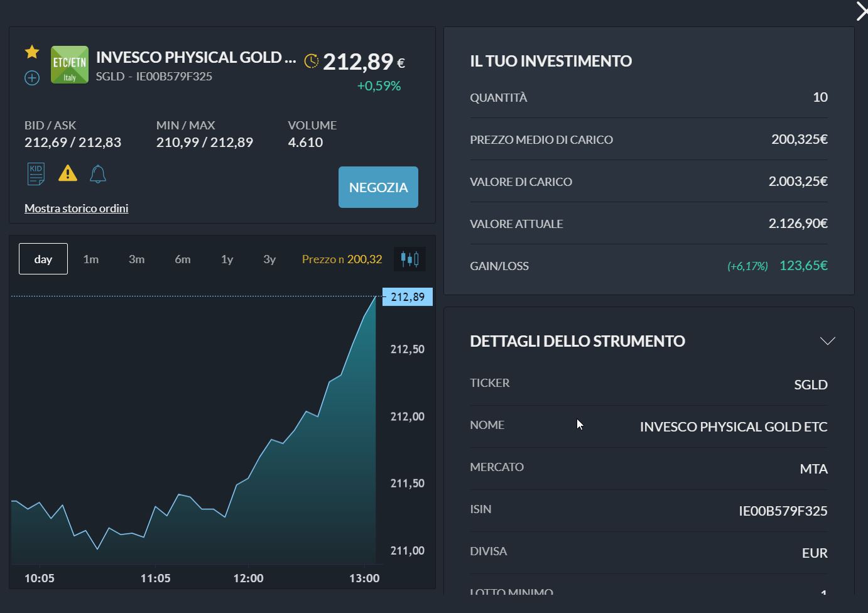Click the ISIN value in details
This screenshot has height=613, width=868.
[x=783, y=511]
